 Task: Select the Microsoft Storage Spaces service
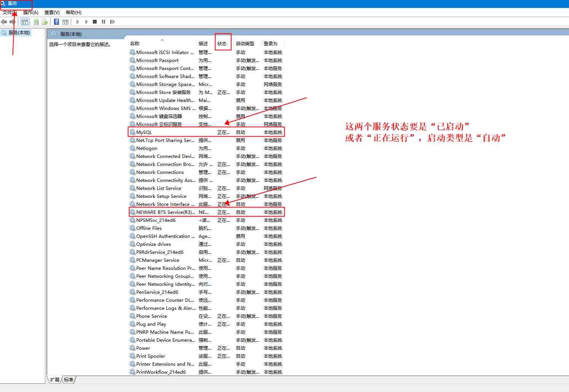tap(206, 84)
